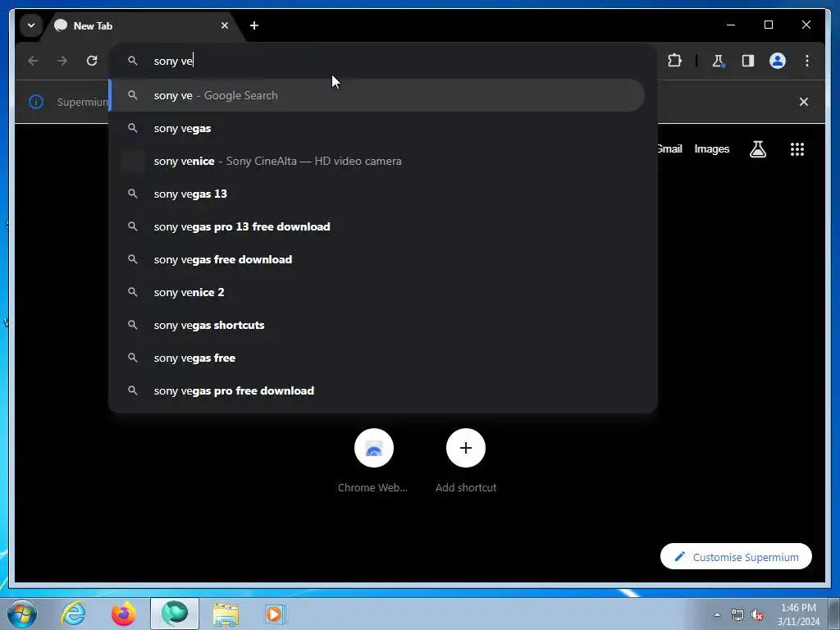Click the Add shortcut button
The width and height of the screenshot is (840, 630).
coord(466,461)
